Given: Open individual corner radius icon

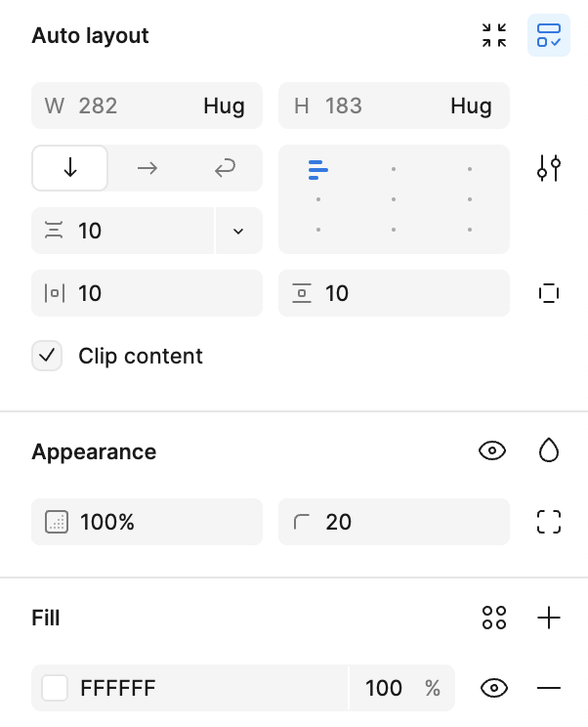Looking at the screenshot, I should 549,522.
